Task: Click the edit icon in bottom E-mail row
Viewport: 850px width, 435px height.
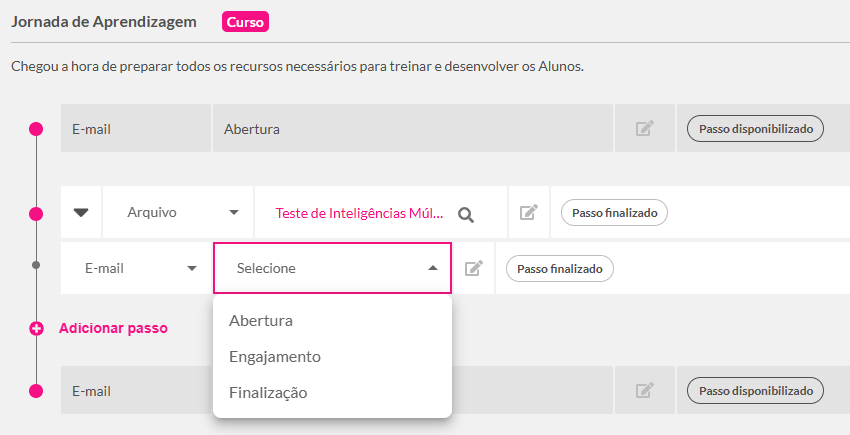Action: pyautogui.click(x=645, y=391)
